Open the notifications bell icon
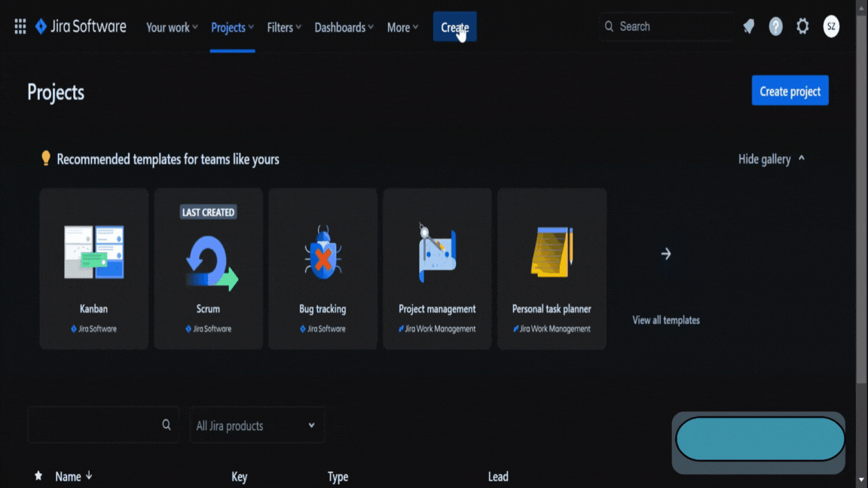The height and width of the screenshot is (488, 868). click(x=749, y=26)
